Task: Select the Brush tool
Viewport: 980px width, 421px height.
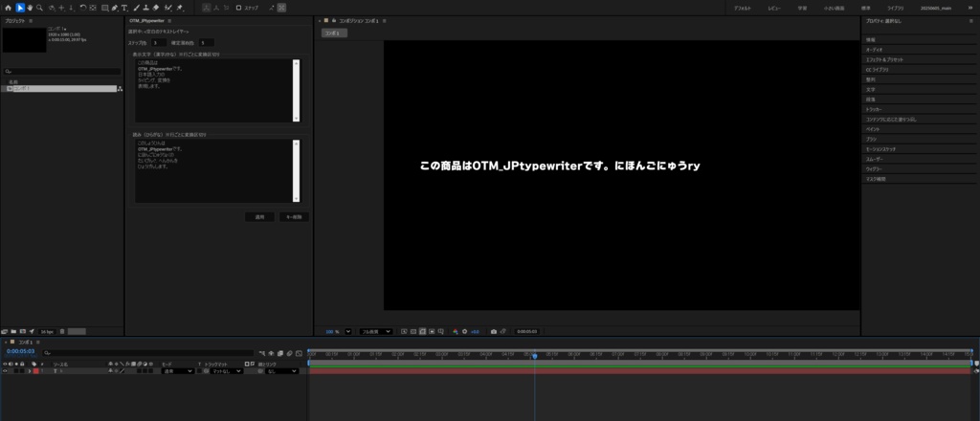Action: [x=136, y=8]
